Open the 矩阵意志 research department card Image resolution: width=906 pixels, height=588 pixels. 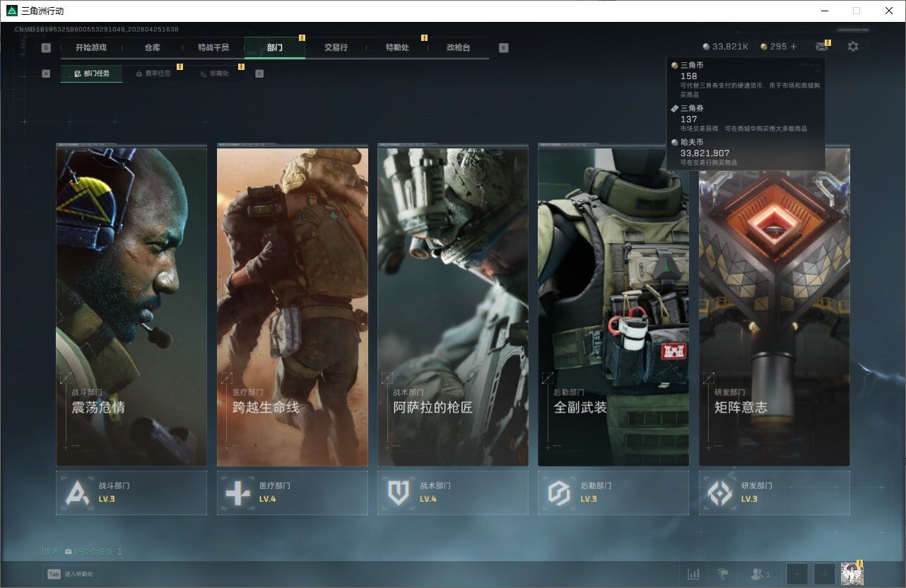coord(774,307)
